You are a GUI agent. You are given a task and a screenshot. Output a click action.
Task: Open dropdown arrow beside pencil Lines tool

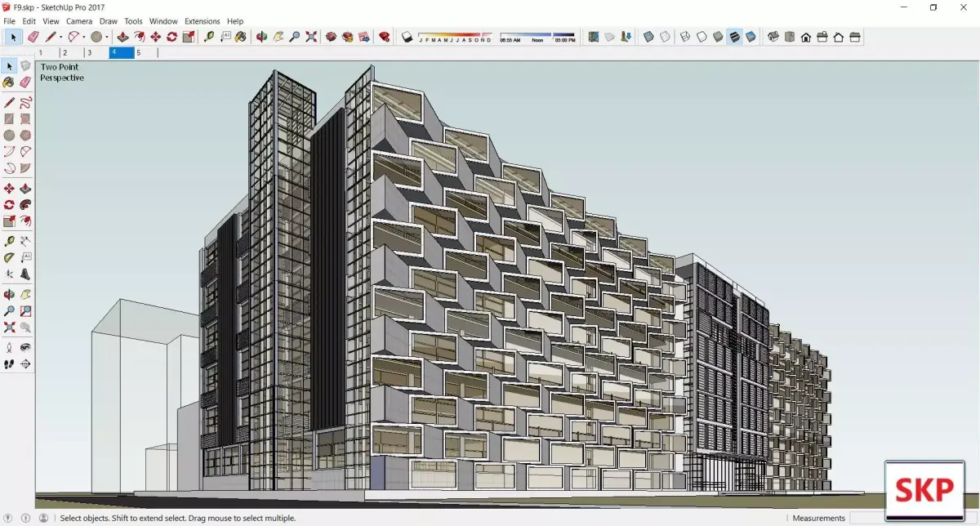(x=61, y=37)
